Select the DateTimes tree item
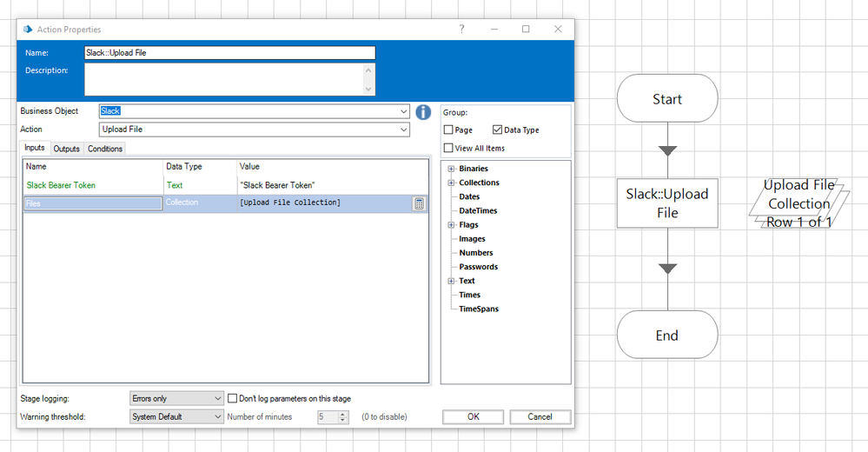 [478, 210]
